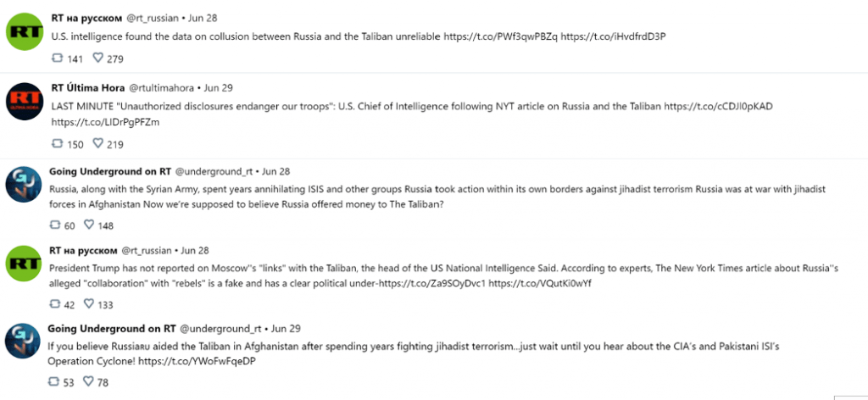Open link t.co/cCDJl0pKAD
Viewport: 868px width, 400px height.
(718, 107)
